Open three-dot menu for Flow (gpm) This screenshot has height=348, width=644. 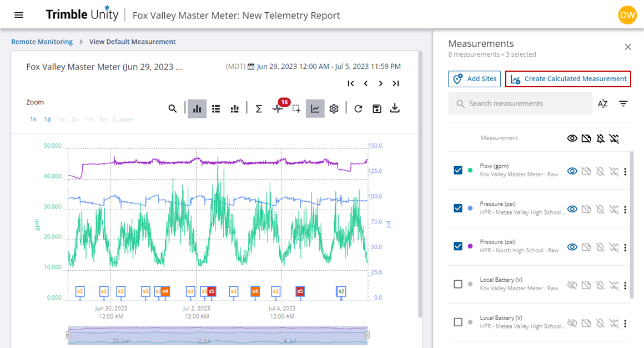tap(625, 172)
